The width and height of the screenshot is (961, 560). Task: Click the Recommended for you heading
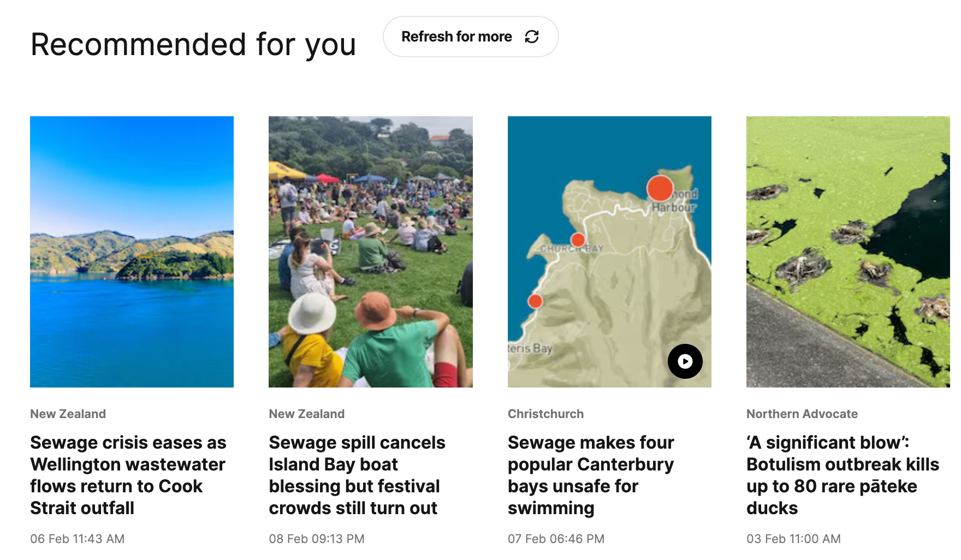pos(193,44)
